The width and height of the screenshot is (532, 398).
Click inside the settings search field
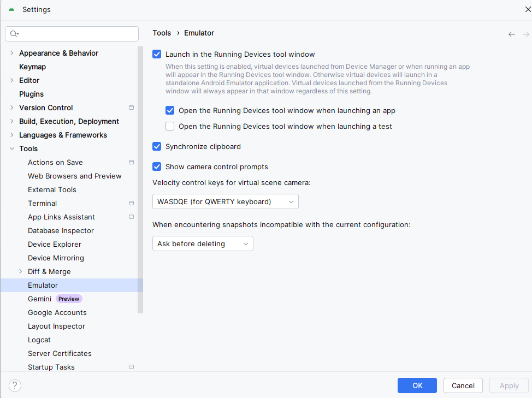tap(71, 34)
